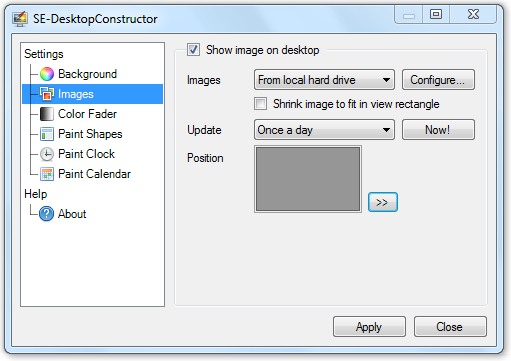Click the gray Position preview rectangle

click(x=308, y=179)
